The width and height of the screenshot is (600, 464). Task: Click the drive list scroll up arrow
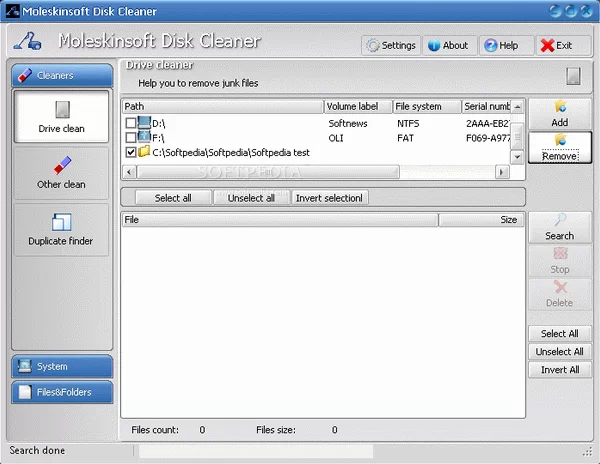click(517, 107)
